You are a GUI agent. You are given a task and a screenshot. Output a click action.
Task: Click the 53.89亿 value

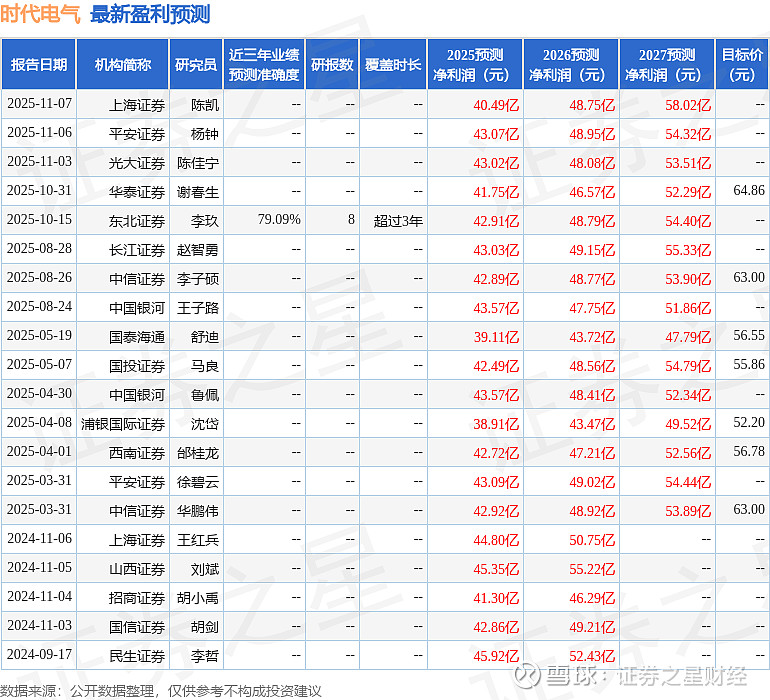688,510
